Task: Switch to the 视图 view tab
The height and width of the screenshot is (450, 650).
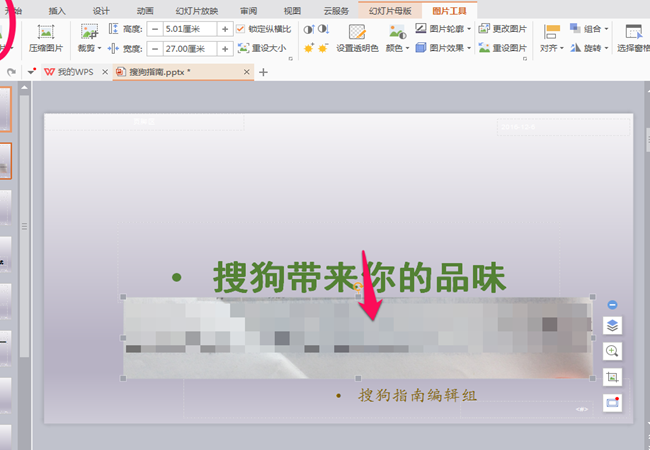Action: 292,11
